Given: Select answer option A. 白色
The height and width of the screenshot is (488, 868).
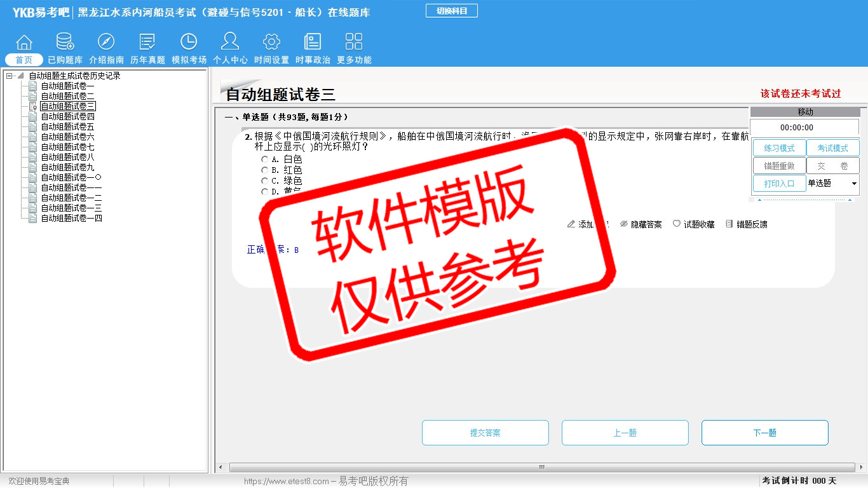Looking at the screenshot, I should [265, 159].
